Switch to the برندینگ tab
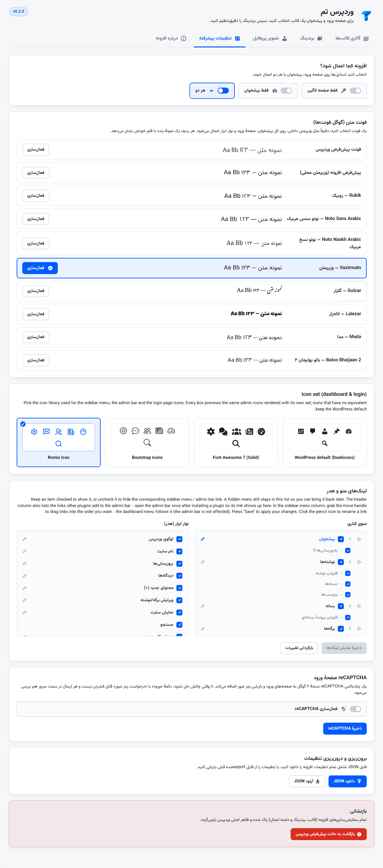 coord(311,38)
